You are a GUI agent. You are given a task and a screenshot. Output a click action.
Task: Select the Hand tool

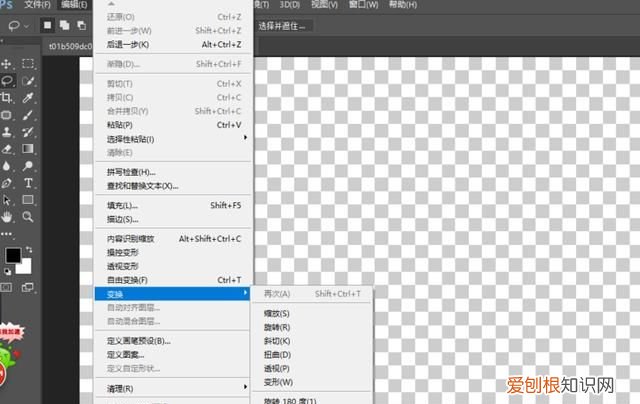[7, 217]
